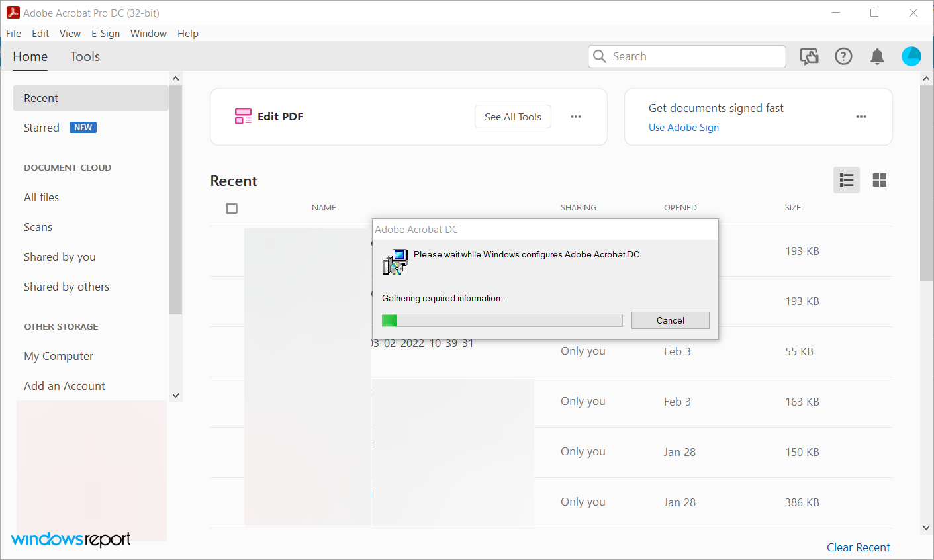Open Scans in the sidebar
This screenshot has height=560, width=934.
pyautogui.click(x=38, y=227)
